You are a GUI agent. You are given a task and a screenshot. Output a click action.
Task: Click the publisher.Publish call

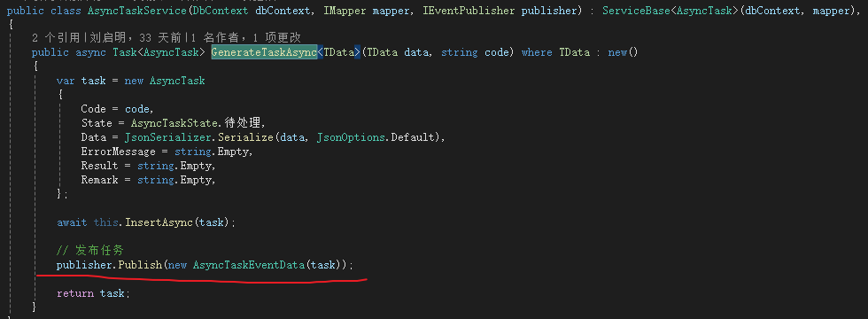(x=110, y=265)
